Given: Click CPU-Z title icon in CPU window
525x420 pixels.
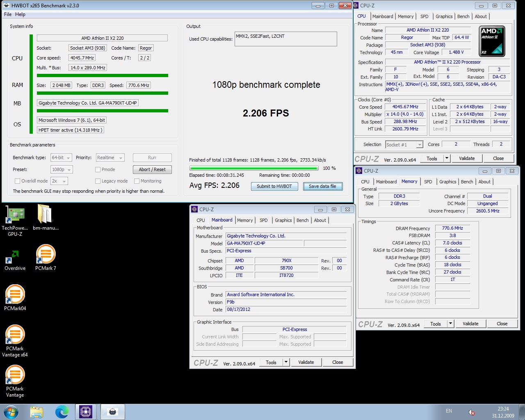Looking at the screenshot, I should pos(356,6).
